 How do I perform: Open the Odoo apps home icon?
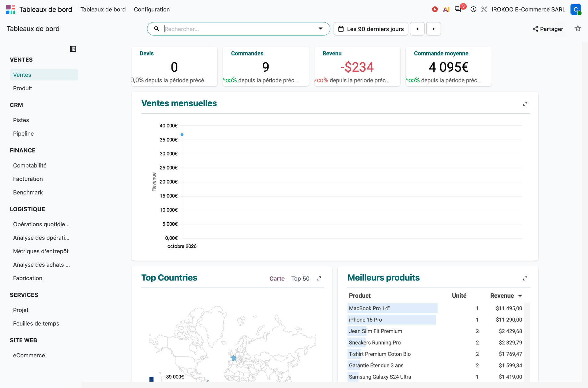[10, 9]
